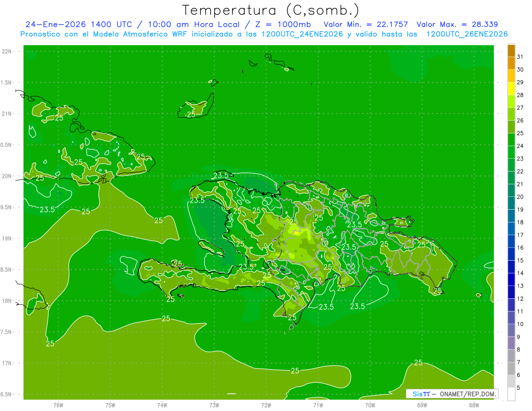Image resolution: width=532 pixels, height=411 pixels.
Task: Click the "21N" latitude axis label
Action: [8, 114]
